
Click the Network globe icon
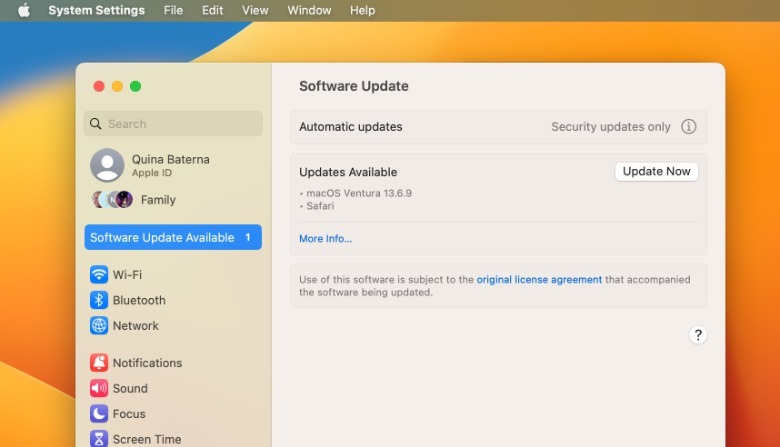tap(99, 326)
